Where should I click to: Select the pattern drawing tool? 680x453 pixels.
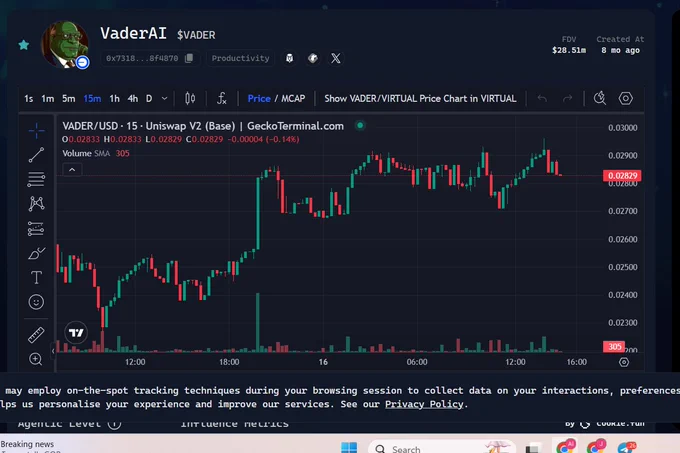36,203
